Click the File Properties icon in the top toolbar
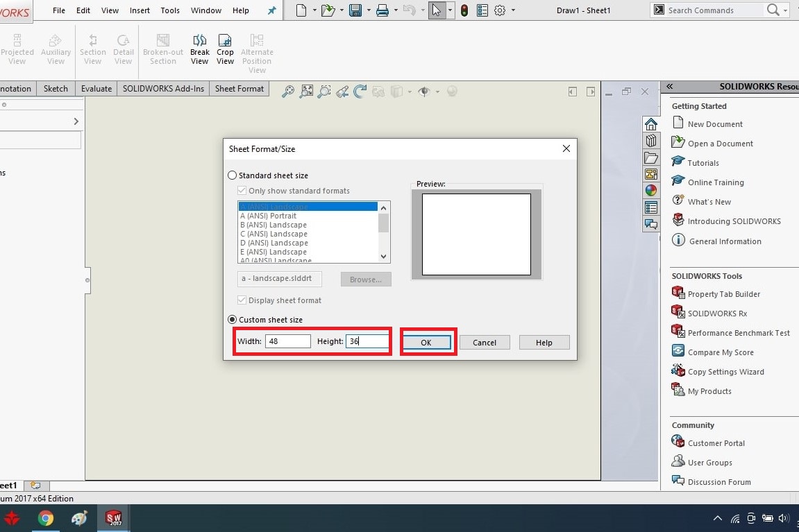 click(x=482, y=10)
